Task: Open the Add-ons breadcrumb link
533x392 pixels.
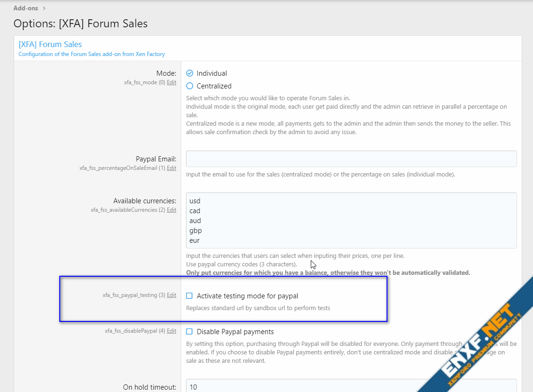Action: [25, 8]
